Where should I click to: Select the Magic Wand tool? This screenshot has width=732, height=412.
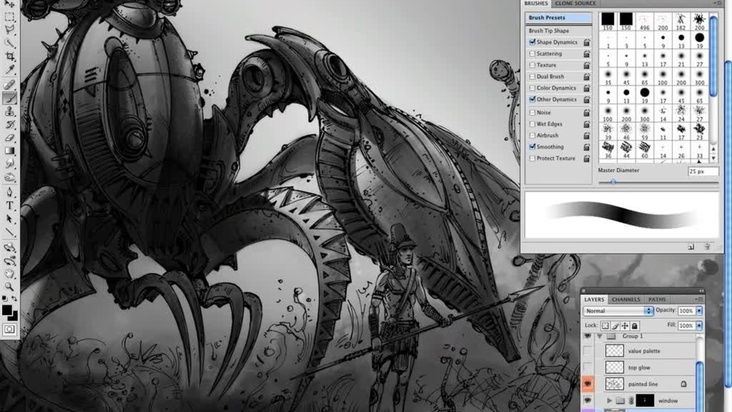[x=9, y=43]
